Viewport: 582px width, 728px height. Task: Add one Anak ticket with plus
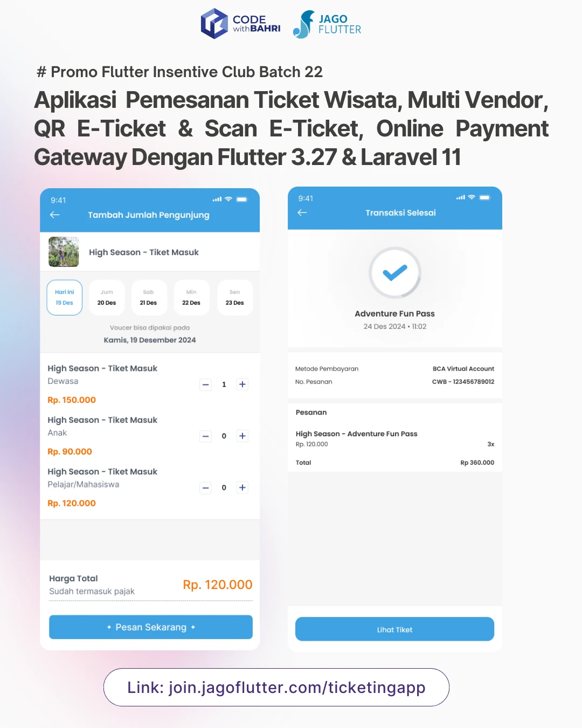[242, 436]
